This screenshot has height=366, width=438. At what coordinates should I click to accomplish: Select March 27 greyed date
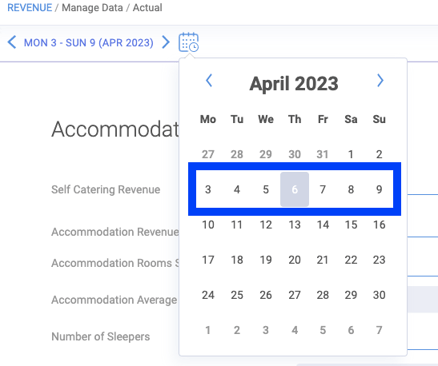[208, 154]
